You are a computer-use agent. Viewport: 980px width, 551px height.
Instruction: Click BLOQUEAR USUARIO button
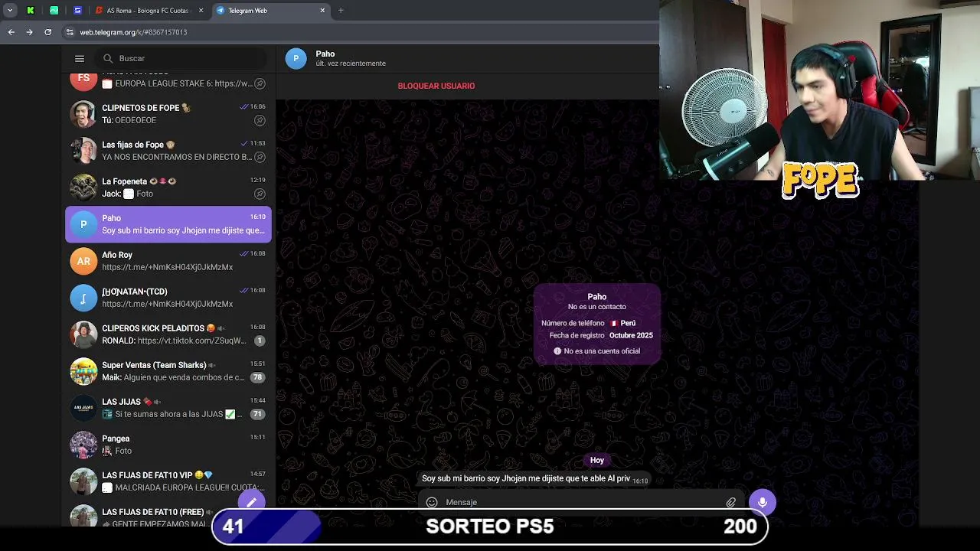pyautogui.click(x=436, y=86)
